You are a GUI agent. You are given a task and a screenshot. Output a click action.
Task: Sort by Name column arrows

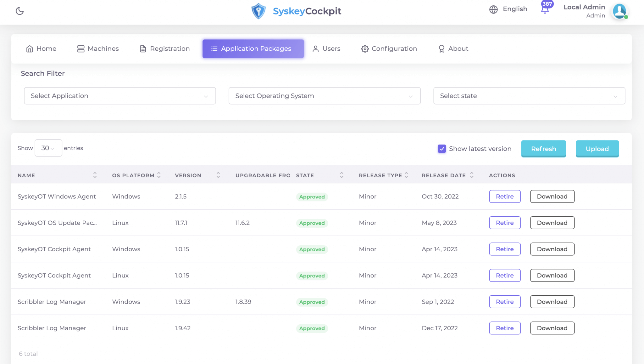pos(95,175)
